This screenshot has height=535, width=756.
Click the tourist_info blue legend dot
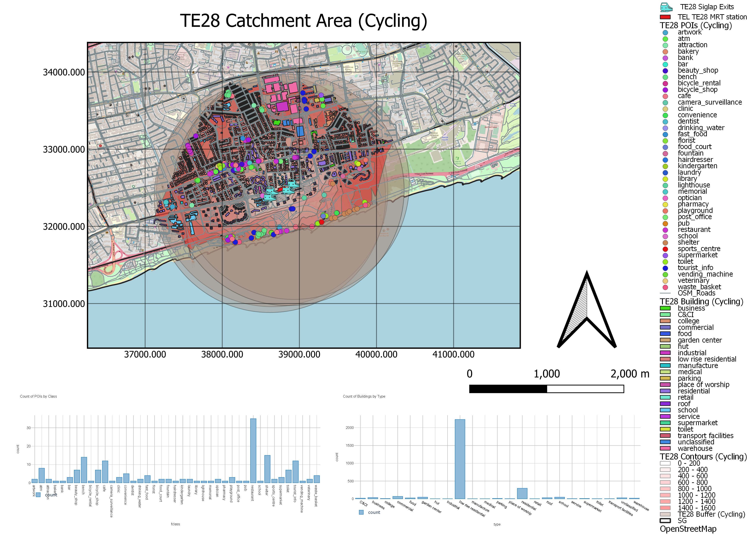pos(665,268)
